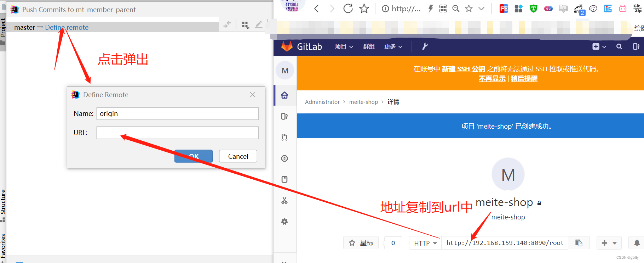Focus the URL input field
The image size is (644, 263).
(x=178, y=133)
